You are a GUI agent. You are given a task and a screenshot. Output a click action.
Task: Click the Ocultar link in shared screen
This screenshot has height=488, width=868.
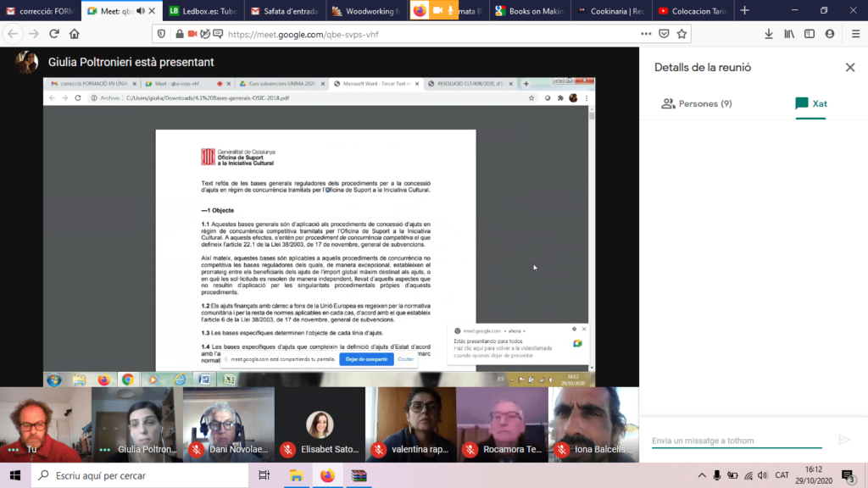pyautogui.click(x=406, y=359)
